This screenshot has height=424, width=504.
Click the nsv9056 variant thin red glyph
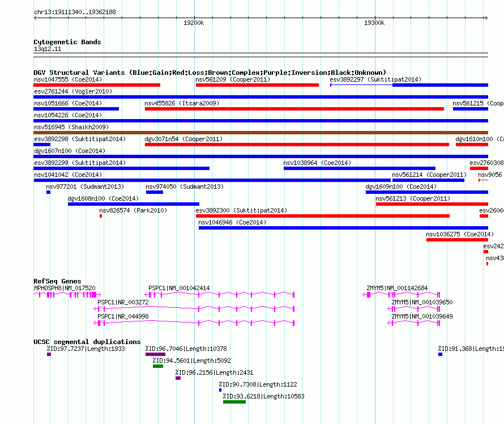click(x=484, y=180)
